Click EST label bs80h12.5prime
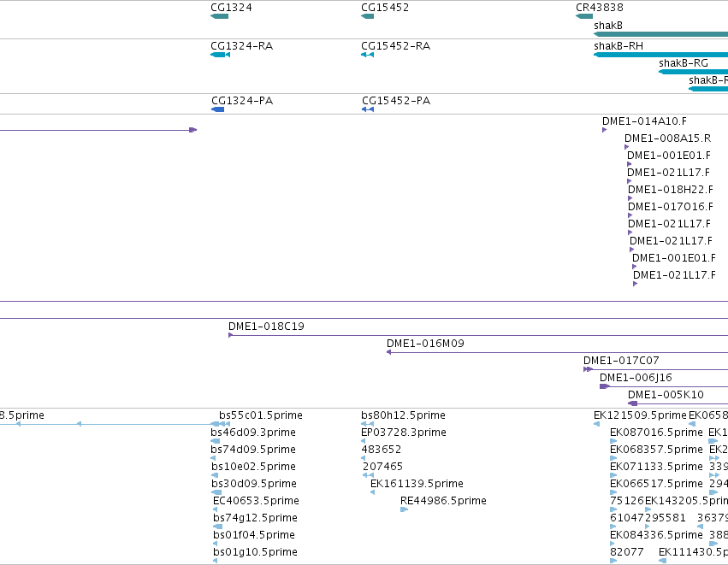Image resolution: width=728 pixels, height=565 pixels. [403, 415]
